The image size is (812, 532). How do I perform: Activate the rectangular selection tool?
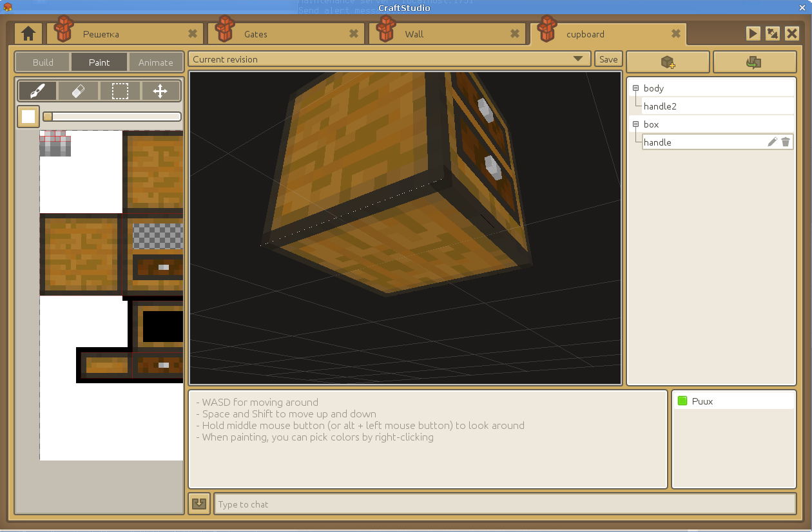(120, 91)
